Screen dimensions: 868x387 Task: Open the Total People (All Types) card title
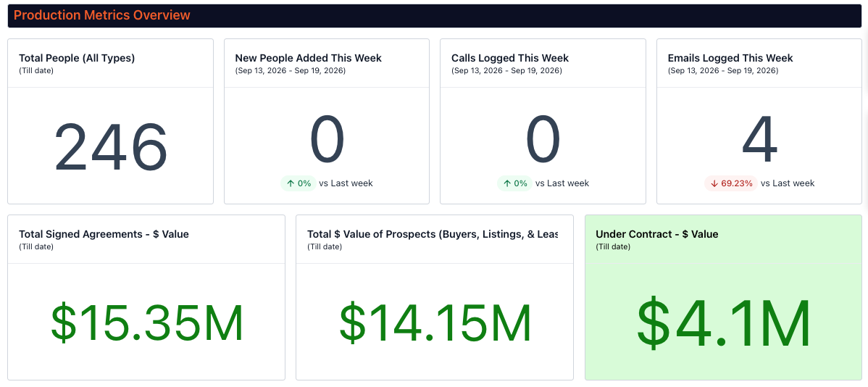click(77, 58)
